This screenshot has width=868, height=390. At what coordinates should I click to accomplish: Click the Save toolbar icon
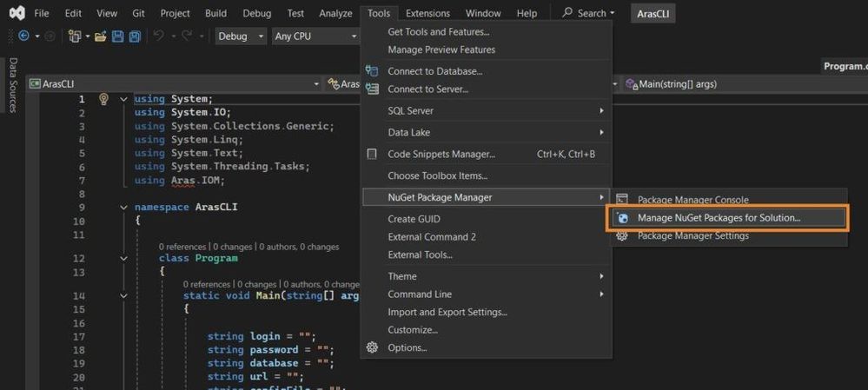[x=118, y=36]
